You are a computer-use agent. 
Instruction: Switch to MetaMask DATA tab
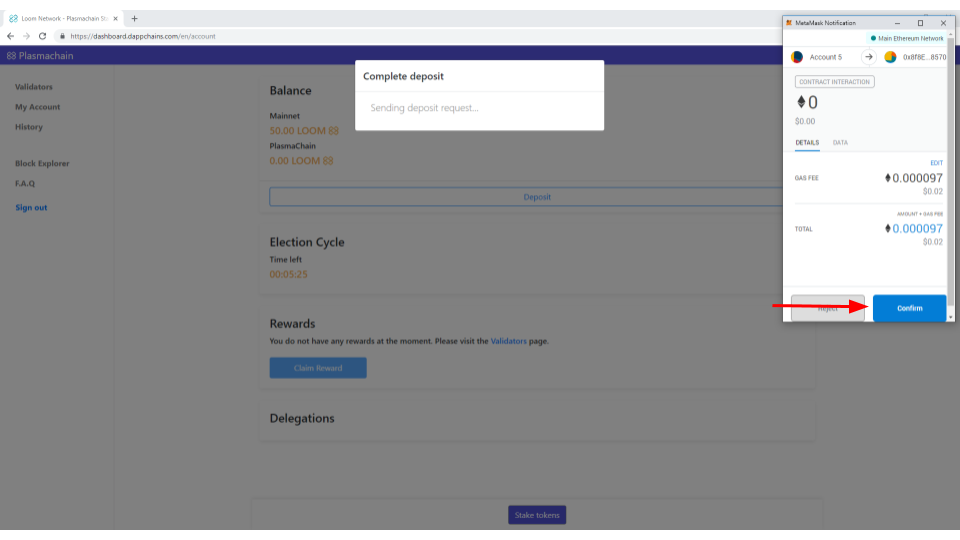pos(840,143)
